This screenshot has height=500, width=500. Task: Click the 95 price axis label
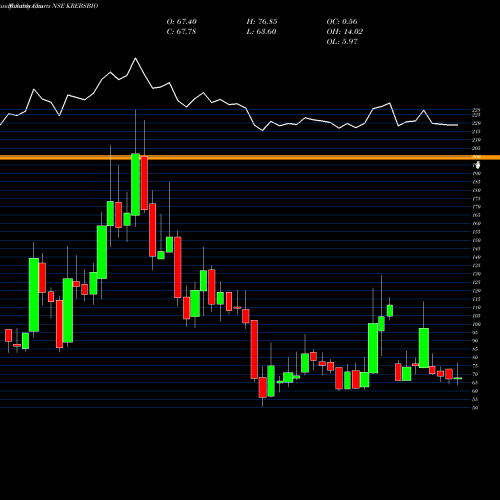(475, 333)
